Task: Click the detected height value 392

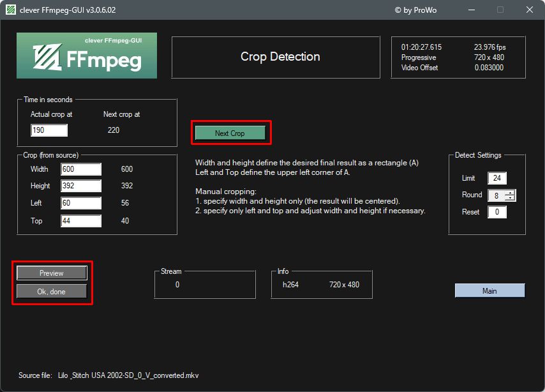Action: 127,186
